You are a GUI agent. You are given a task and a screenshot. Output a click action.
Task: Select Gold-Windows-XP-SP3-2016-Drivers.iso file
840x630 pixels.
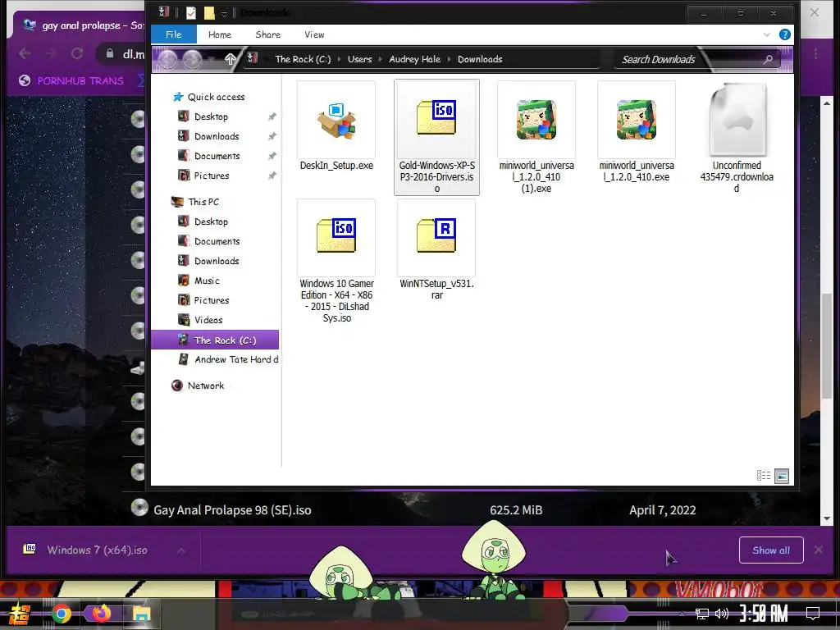(436, 137)
